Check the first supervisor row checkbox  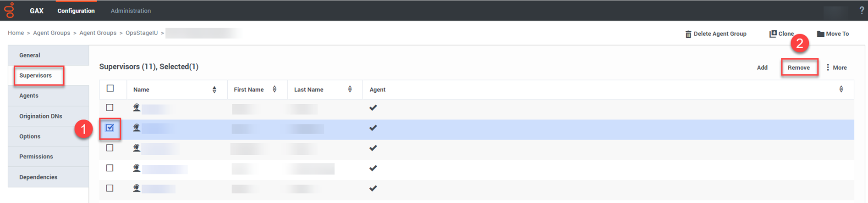point(110,107)
